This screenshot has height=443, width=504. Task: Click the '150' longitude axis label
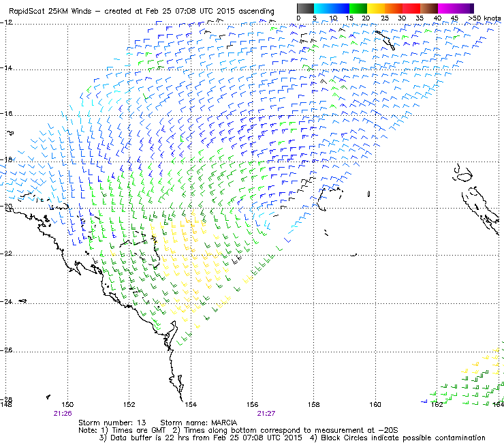pyautogui.click(x=67, y=404)
